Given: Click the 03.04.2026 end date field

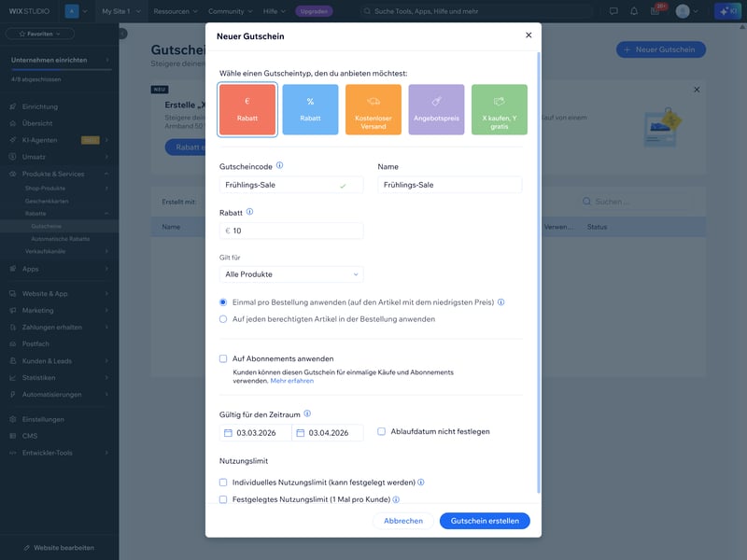Looking at the screenshot, I should click(328, 433).
